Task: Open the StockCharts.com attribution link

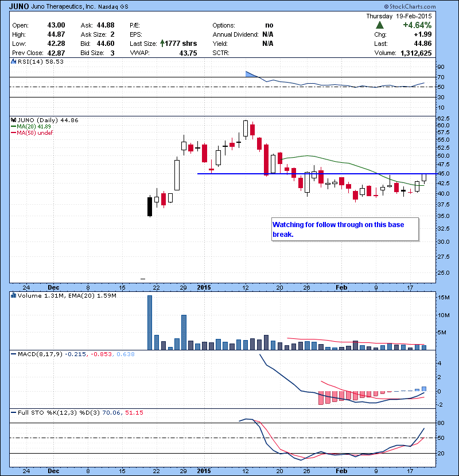Action: coord(410,6)
